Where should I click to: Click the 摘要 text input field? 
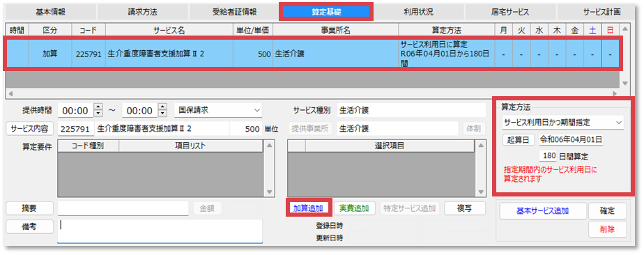click(x=123, y=208)
